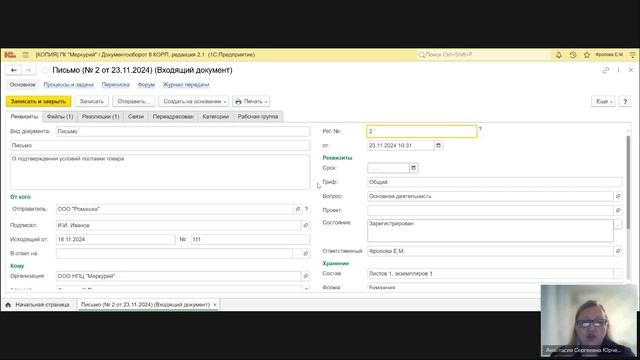This screenshot has width=640, height=360.
Task: Open the calendar for registration date
Action: point(438,145)
